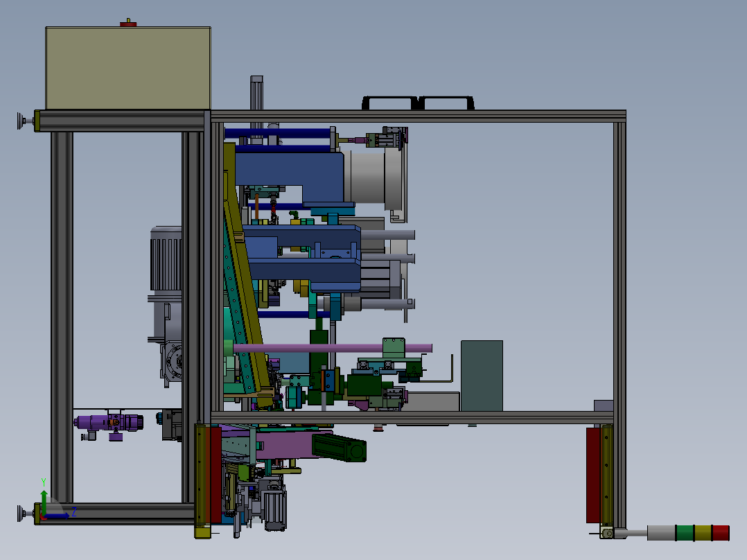The height and width of the screenshot is (560, 747).
Task: Select the top-left leveling foot
Action: (26, 121)
